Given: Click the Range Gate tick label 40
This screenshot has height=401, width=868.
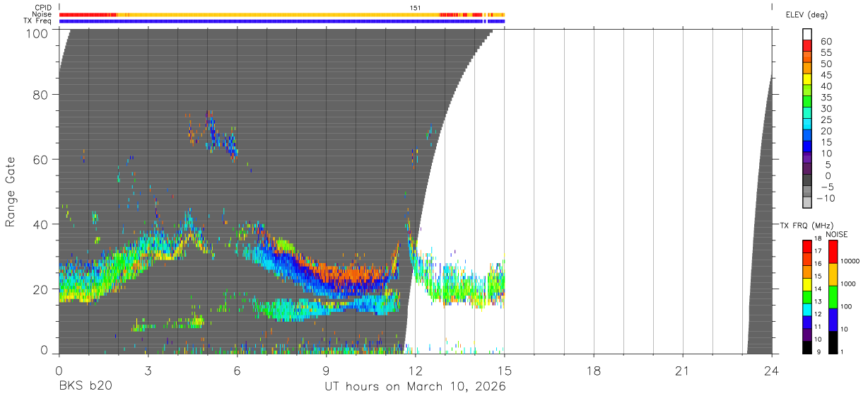Looking at the screenshot, I should 40,224.
